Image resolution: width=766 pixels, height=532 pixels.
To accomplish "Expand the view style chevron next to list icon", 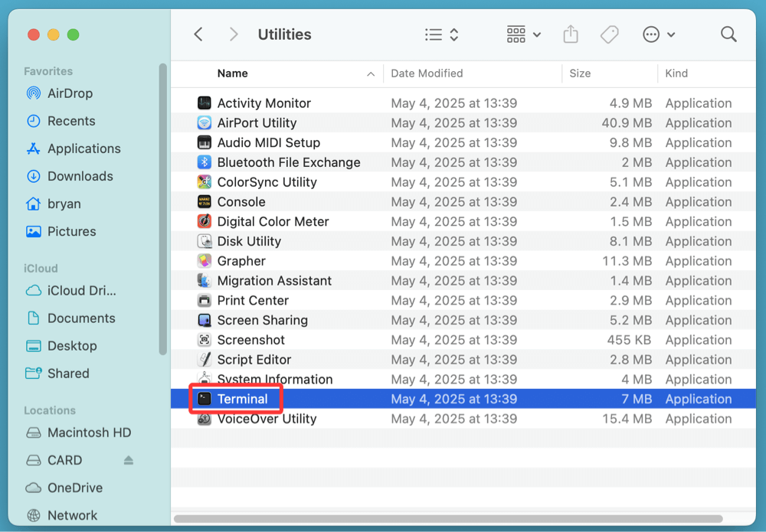I will click(452, 34).
